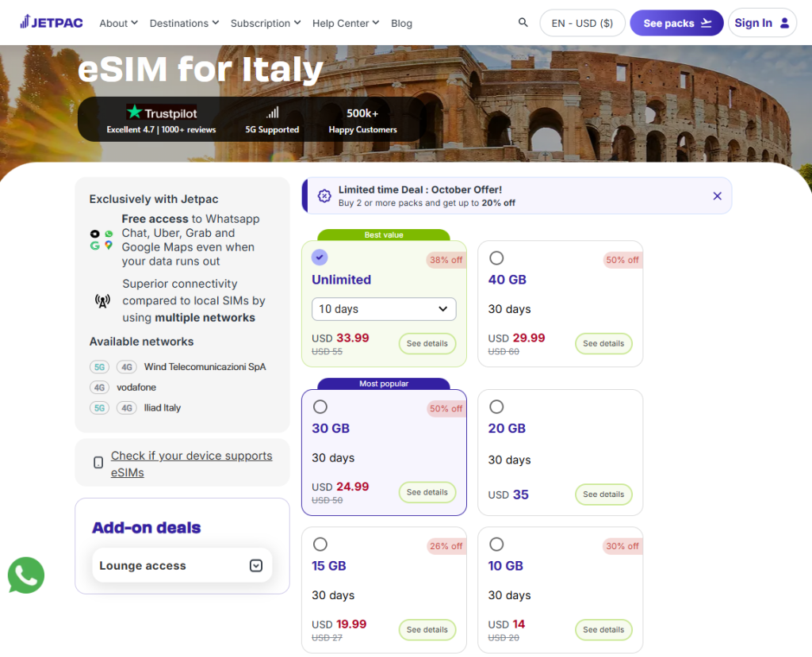Click the device icon beside eSIM support check
This screenshot has height=657, width=812.
(x=98, y=463)
